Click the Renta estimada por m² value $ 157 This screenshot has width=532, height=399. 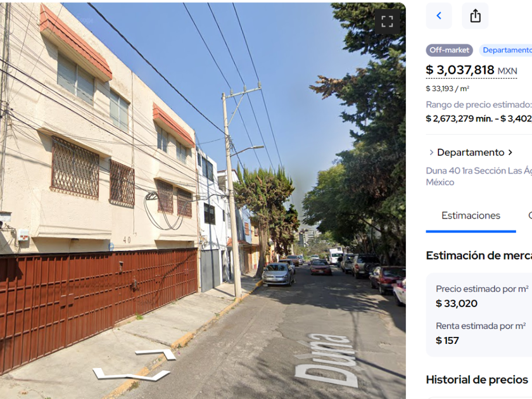447,341
